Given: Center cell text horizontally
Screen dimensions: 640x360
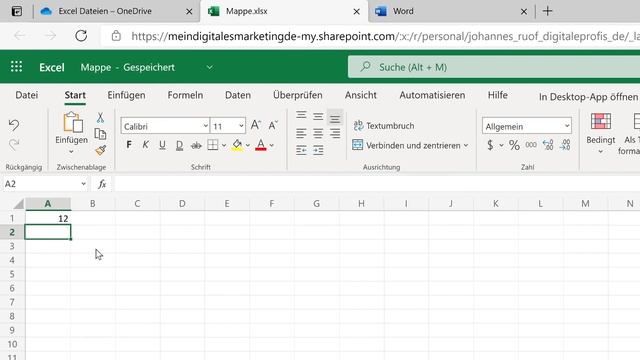Looking at the screenshot, I should [x=318, y=133].
